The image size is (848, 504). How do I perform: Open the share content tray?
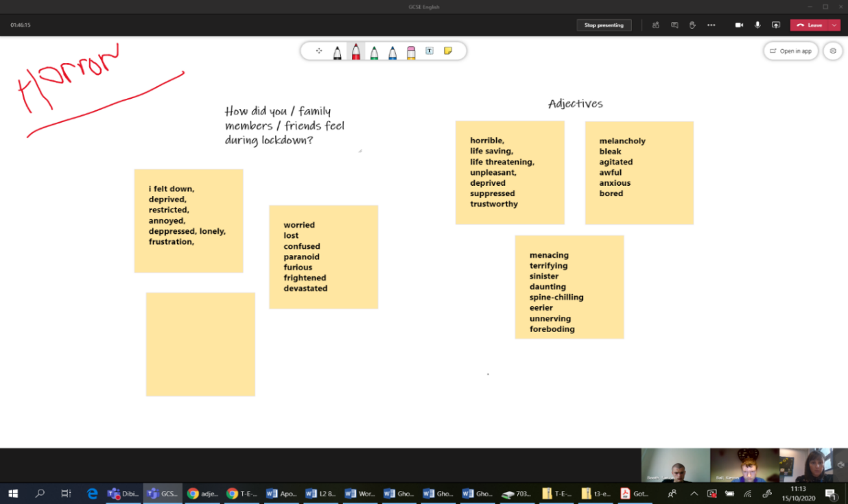(x=776, y=25)
